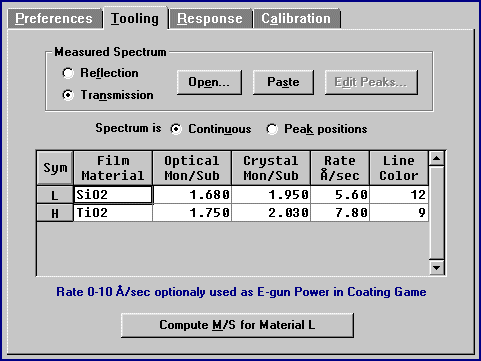Click optical Mon/Sub value 1.680
This screenshot has width=481, height=361.
coord(192,195)
